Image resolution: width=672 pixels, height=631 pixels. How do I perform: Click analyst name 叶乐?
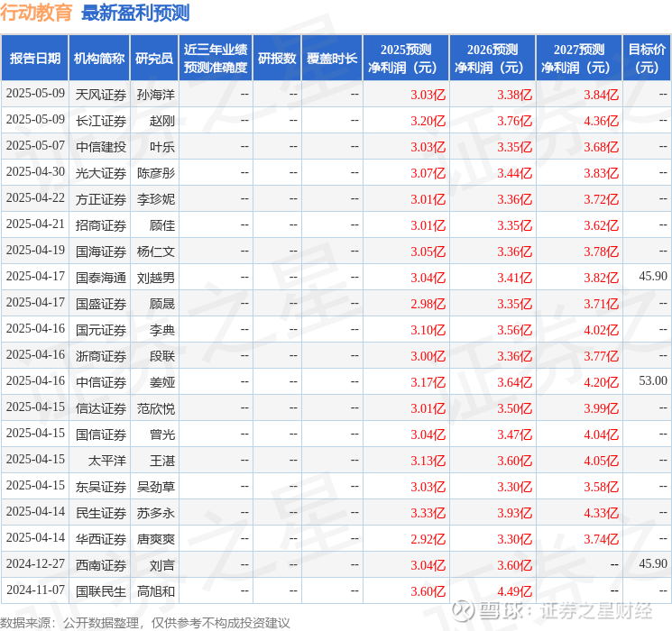[x=162, y=147]
